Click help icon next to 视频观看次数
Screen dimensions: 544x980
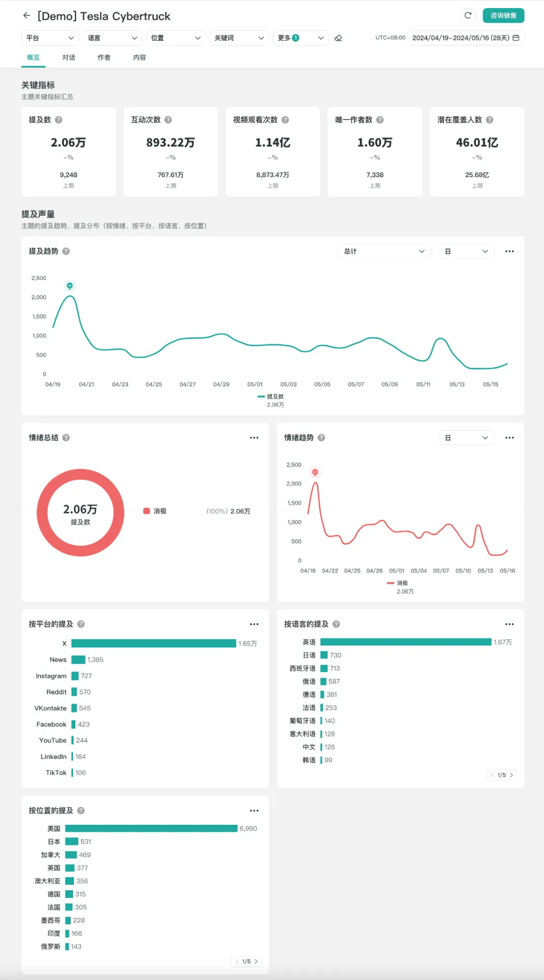click(x=285, y=120)
